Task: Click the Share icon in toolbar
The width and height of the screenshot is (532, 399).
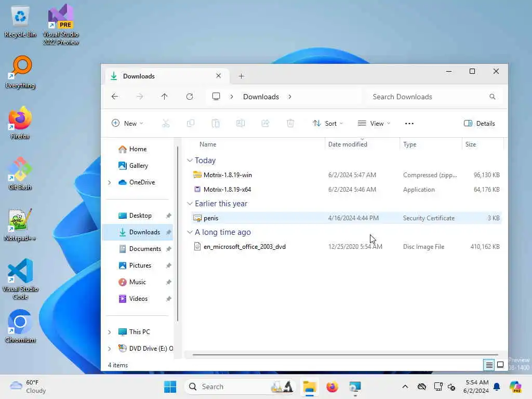Action: (265, 124)
